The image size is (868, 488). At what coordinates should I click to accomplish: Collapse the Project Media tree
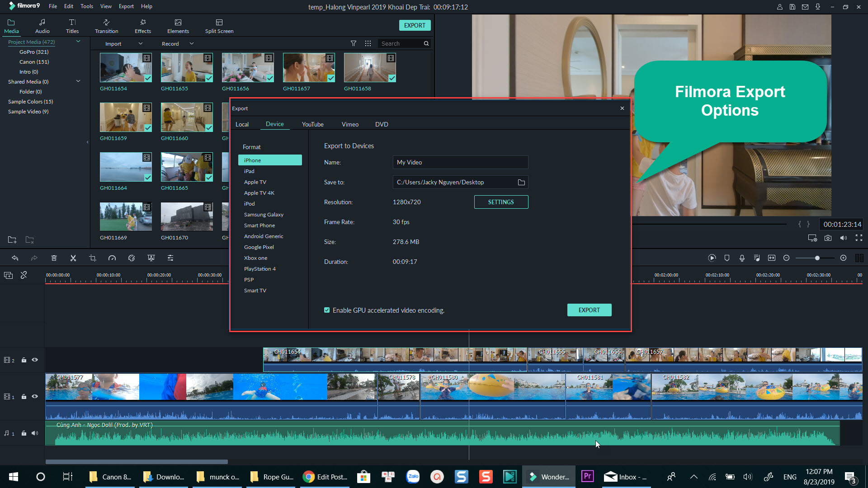click(x=78, y=42)
